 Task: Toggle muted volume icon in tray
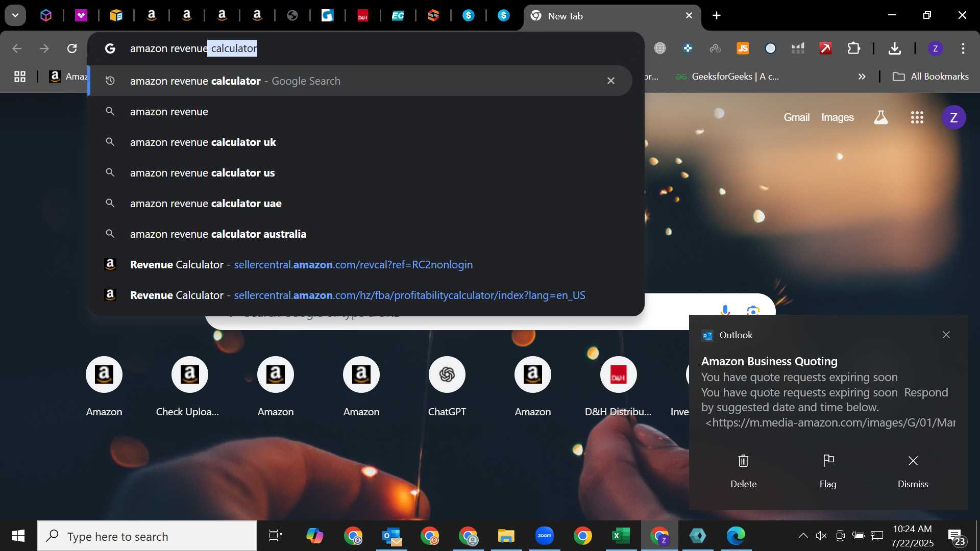coord(821,536)
